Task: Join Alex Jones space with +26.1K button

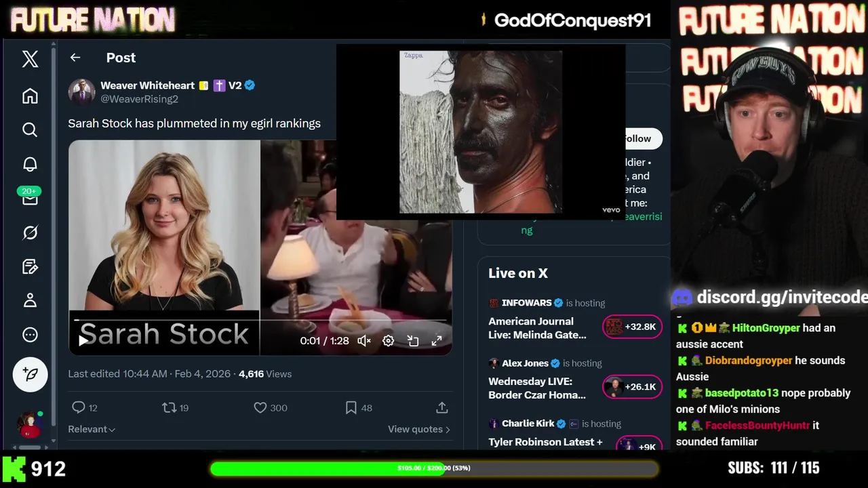Action: (x=632, y=387)
